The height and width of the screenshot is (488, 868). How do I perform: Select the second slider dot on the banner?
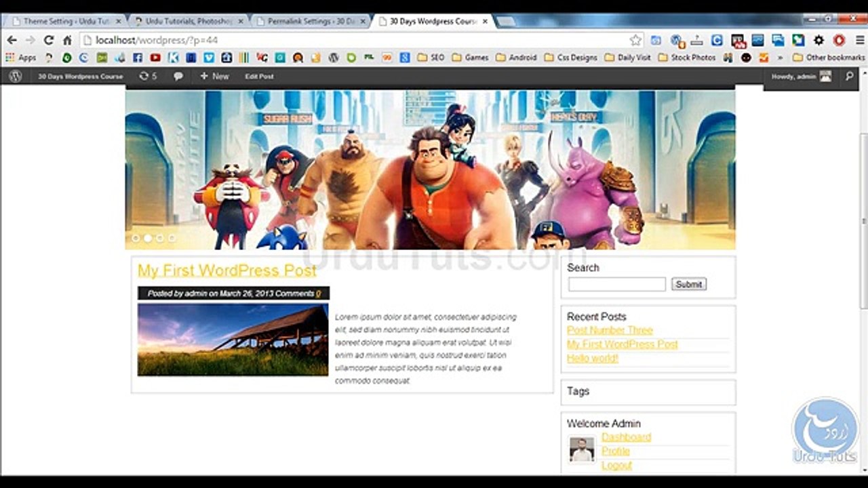pos(148,238)
